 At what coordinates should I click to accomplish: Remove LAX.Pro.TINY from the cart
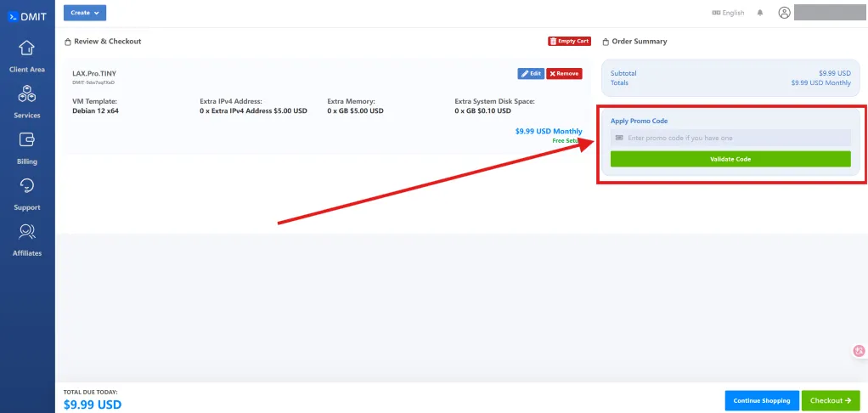(564, 74)
